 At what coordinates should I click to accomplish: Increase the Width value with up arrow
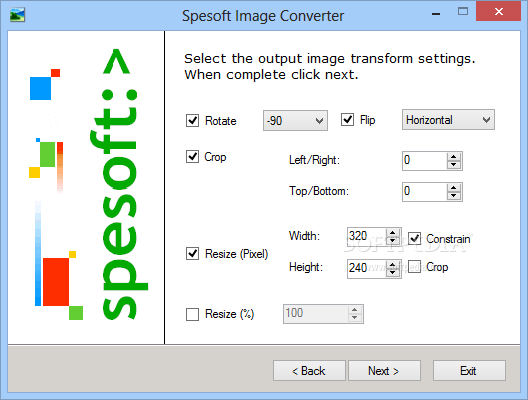click(393, 232)
